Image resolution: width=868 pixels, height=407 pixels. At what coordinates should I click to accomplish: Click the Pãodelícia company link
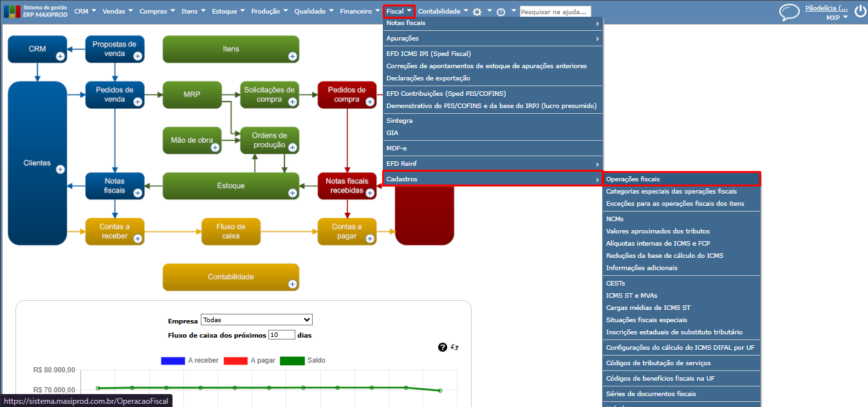pos(827,8)
